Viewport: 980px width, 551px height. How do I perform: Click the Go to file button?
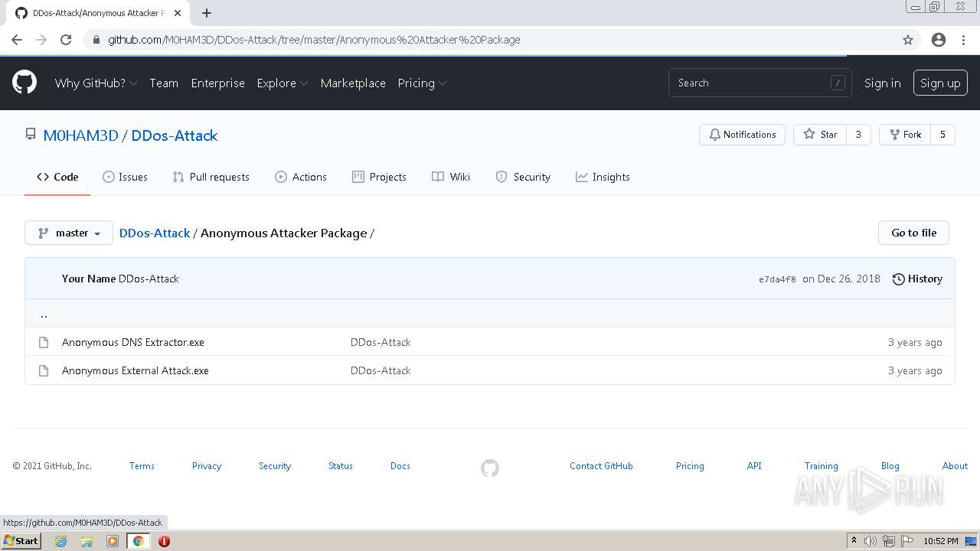[x=913, y=233]
